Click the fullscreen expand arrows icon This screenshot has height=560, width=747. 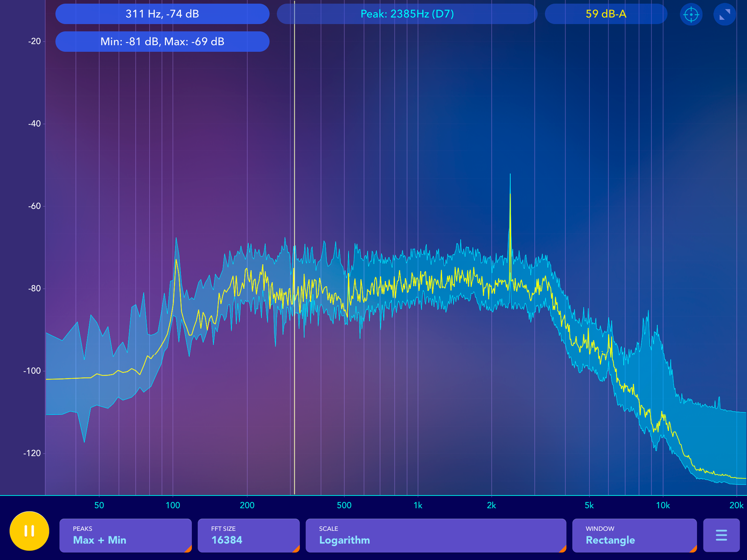[x=724, y=14]
